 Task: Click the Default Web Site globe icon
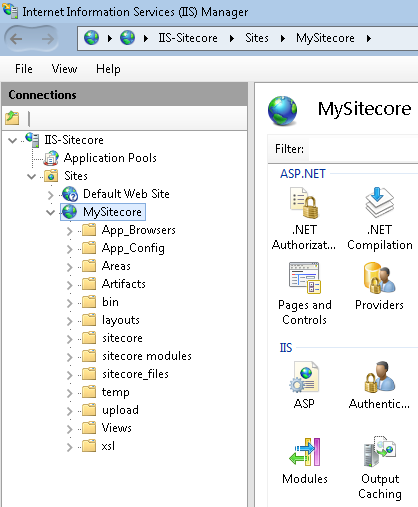70,194
